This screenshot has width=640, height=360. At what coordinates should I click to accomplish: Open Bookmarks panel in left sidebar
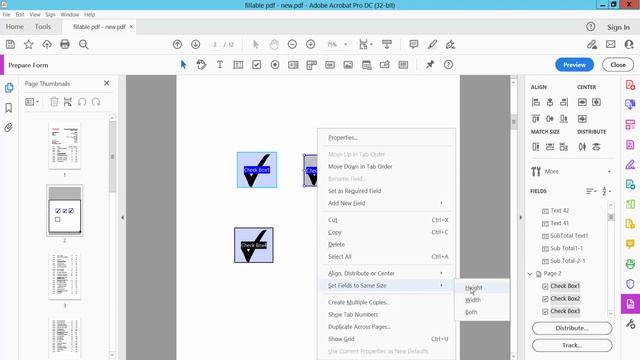(9, 108)
